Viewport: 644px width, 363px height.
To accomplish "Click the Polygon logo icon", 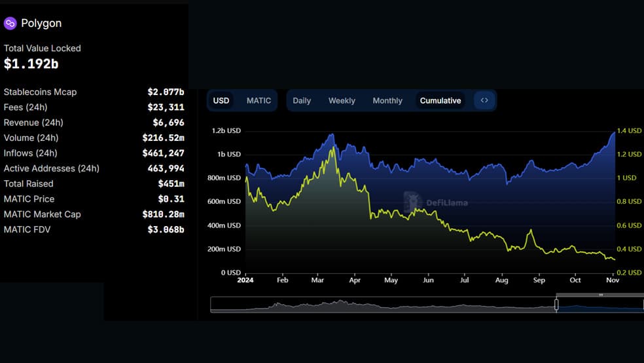I will 10,24.
